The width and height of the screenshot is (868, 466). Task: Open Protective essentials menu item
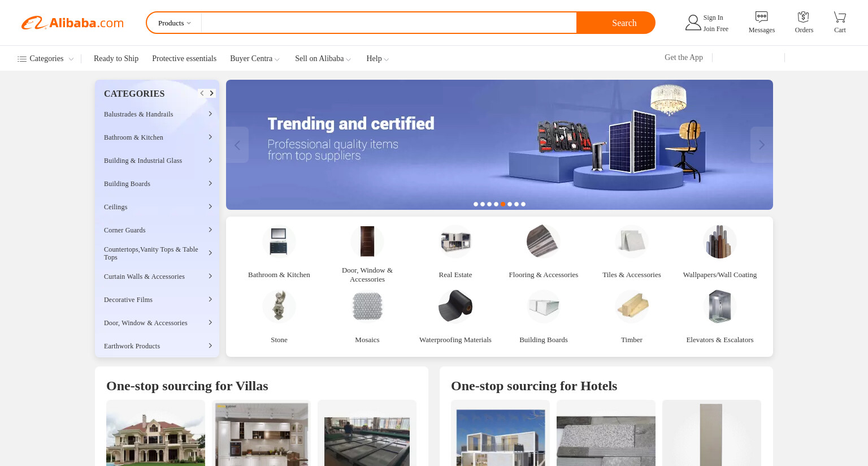pyautogui.click(x=184, y=59)
